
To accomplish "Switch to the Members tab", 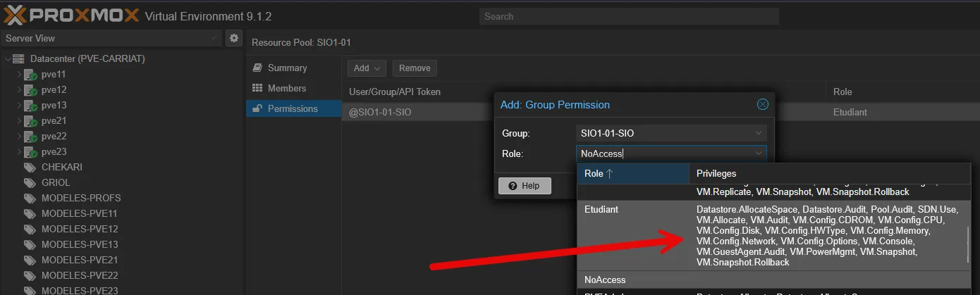I will 286,89.
